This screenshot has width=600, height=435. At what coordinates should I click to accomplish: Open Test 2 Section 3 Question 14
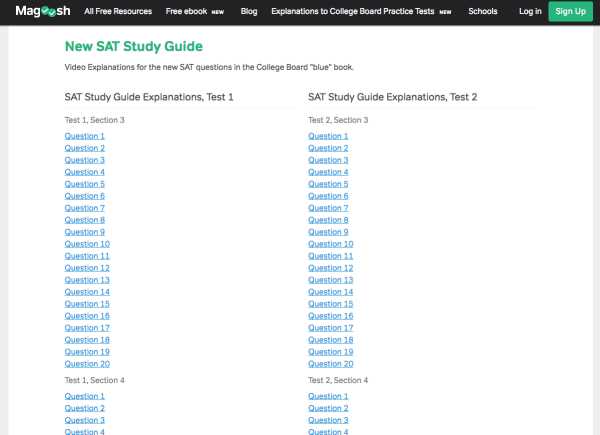(331, 292)
